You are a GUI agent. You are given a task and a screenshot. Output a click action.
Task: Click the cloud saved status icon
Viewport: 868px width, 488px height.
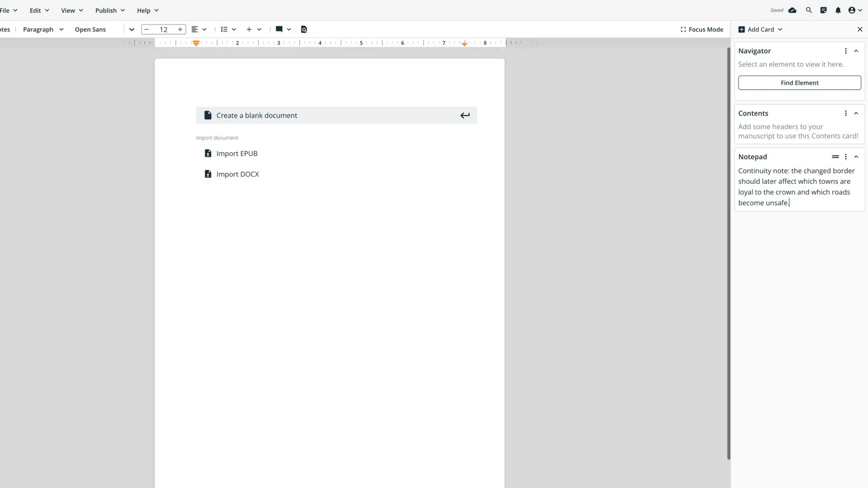click(x=793, y=10)
